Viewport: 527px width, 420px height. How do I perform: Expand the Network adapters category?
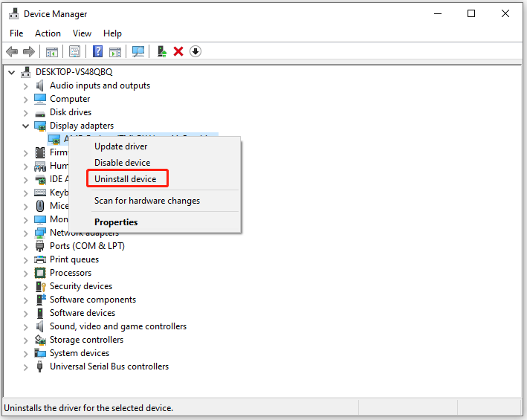[x=25, y=233]
